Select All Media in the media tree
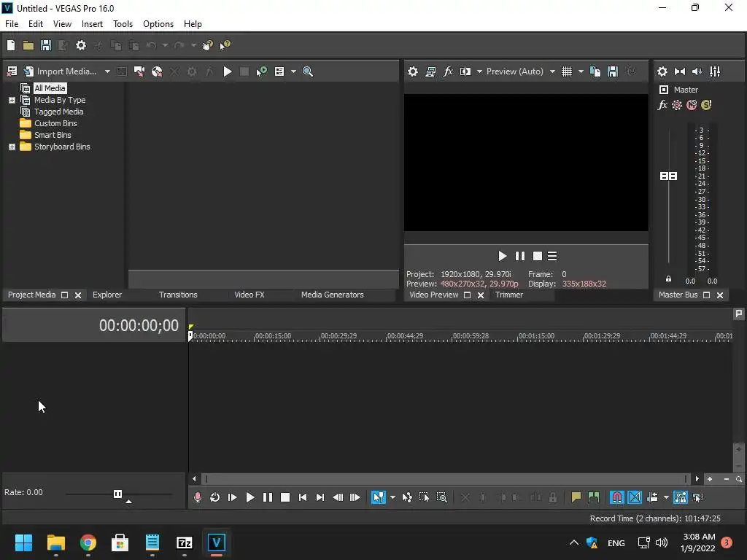This screenshot has width=747, height=560. (x=50, y=88)
